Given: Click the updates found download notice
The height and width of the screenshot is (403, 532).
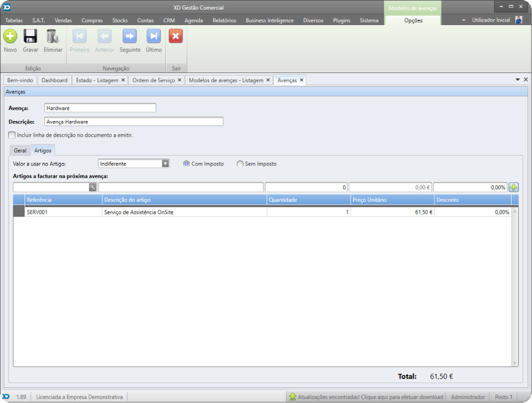Looking at the screenshot, I should (x=366, y=397).
